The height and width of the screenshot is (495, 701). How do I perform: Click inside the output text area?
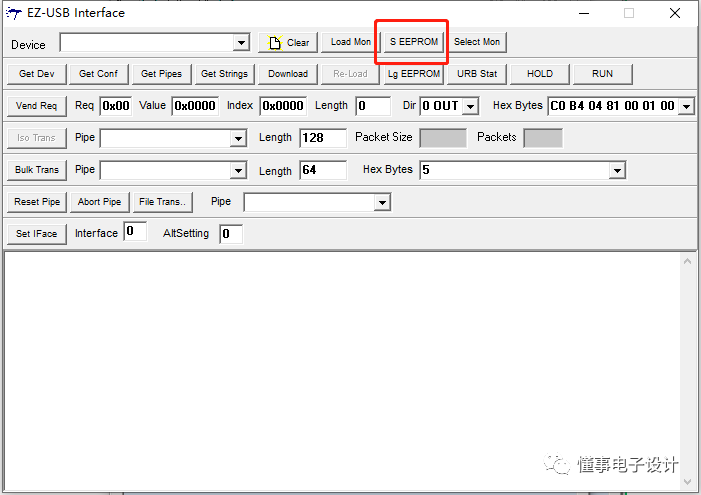tap(342, 371)
